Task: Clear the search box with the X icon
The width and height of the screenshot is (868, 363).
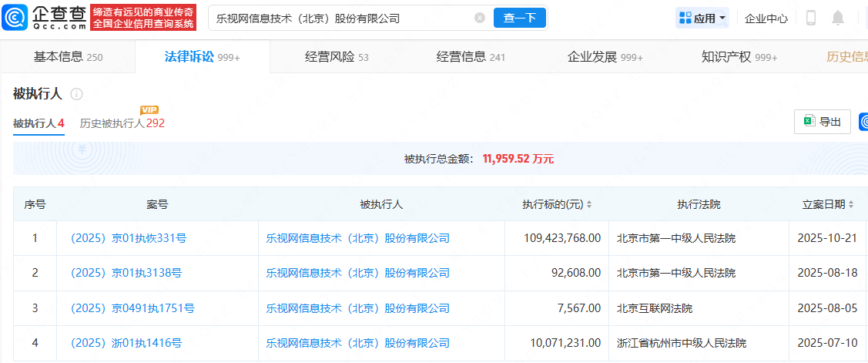Action: pyautogui.click(x=480, y=18)
